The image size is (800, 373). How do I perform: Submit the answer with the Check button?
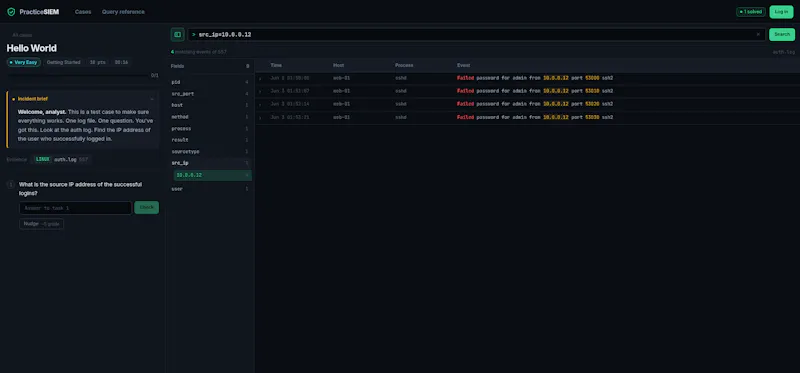coord(146,208)
